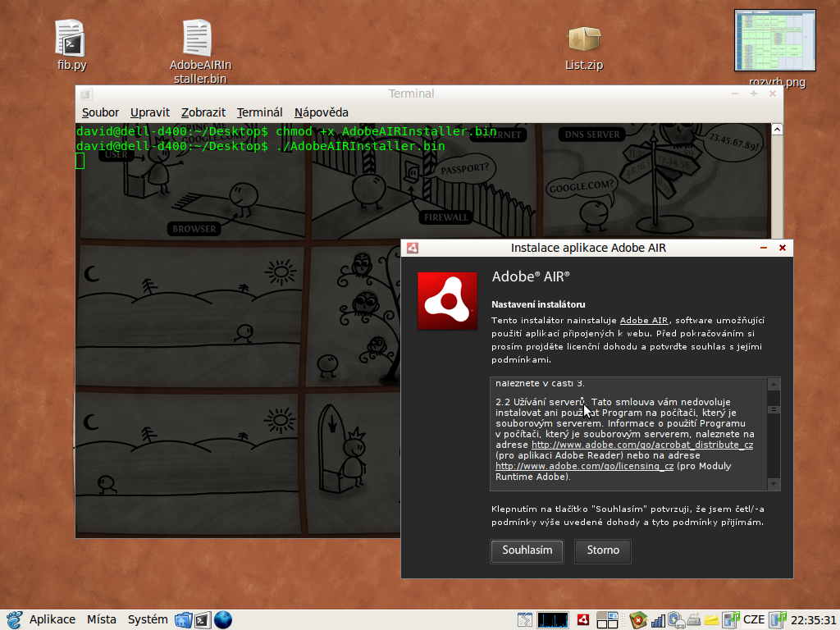
Task: Open the Místa panel menu
Action: click(x=101, y=620)
